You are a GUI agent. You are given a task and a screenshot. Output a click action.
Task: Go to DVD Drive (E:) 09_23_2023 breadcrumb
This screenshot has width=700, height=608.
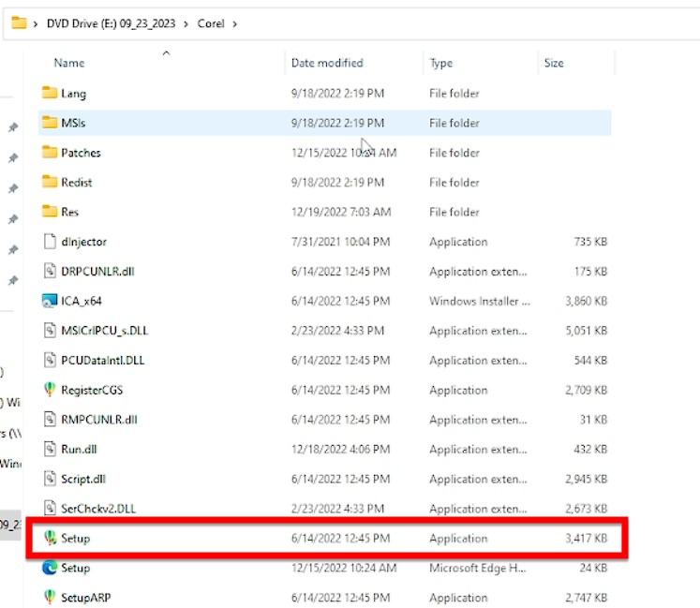[111, 23]
